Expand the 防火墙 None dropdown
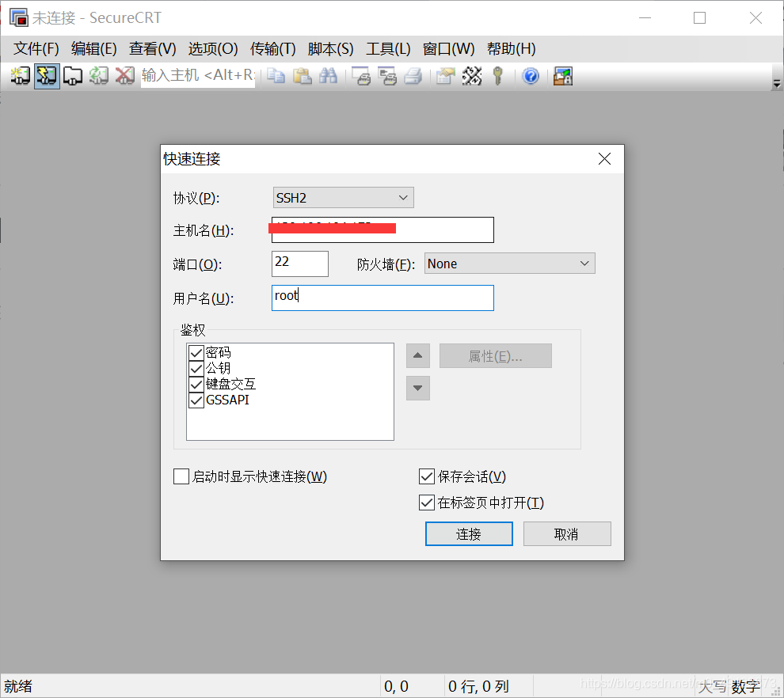Image resolution: width=784 pixels, height=698 pixels. pos(509,264)
